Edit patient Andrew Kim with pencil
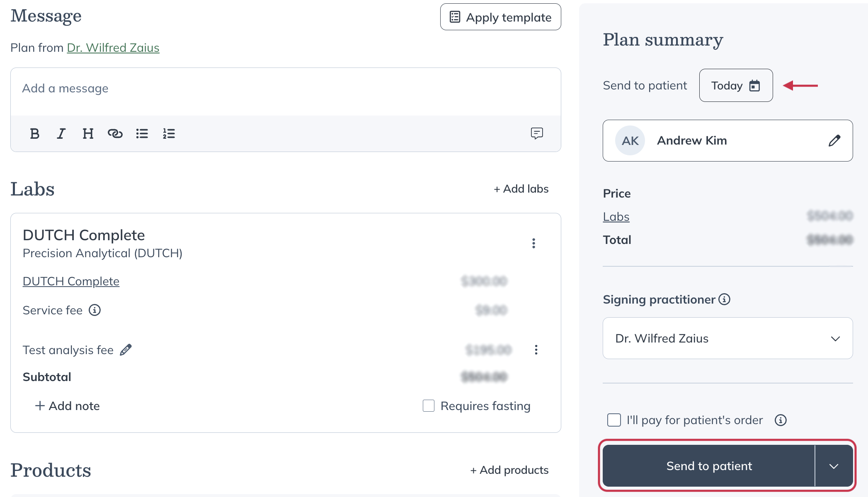868x497 pixels. point(834,140)
